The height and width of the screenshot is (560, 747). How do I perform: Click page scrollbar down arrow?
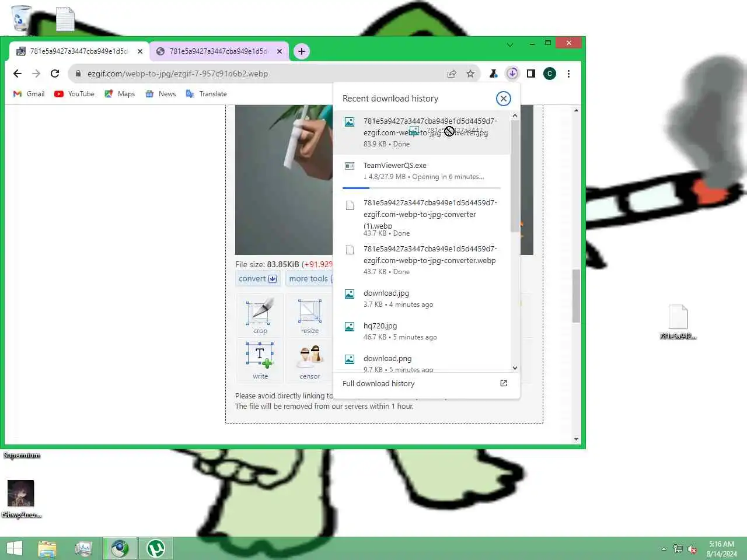click(x=576, y=439)
